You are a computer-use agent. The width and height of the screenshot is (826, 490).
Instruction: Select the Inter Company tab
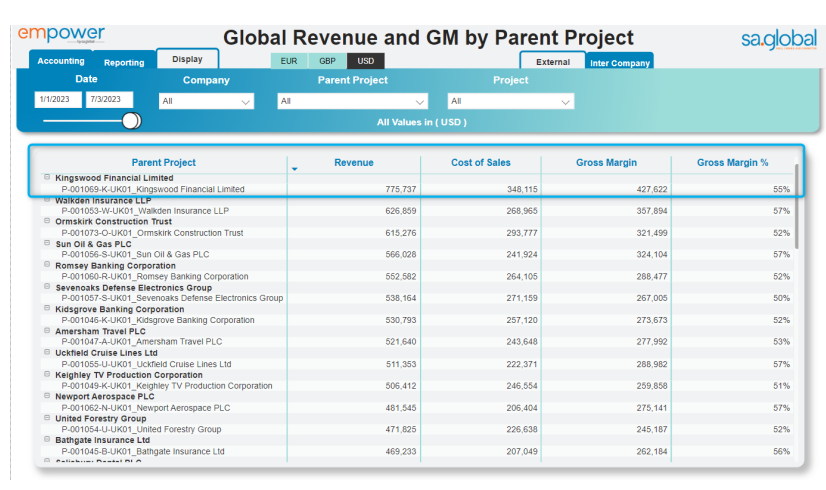pyautogui.click(x=620, y=63)
